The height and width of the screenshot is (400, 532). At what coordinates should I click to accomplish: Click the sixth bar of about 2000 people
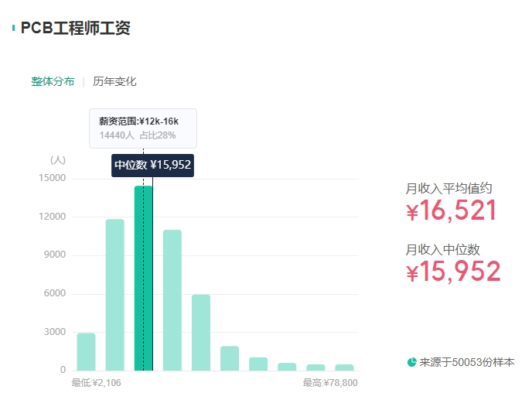click(229, 358)
